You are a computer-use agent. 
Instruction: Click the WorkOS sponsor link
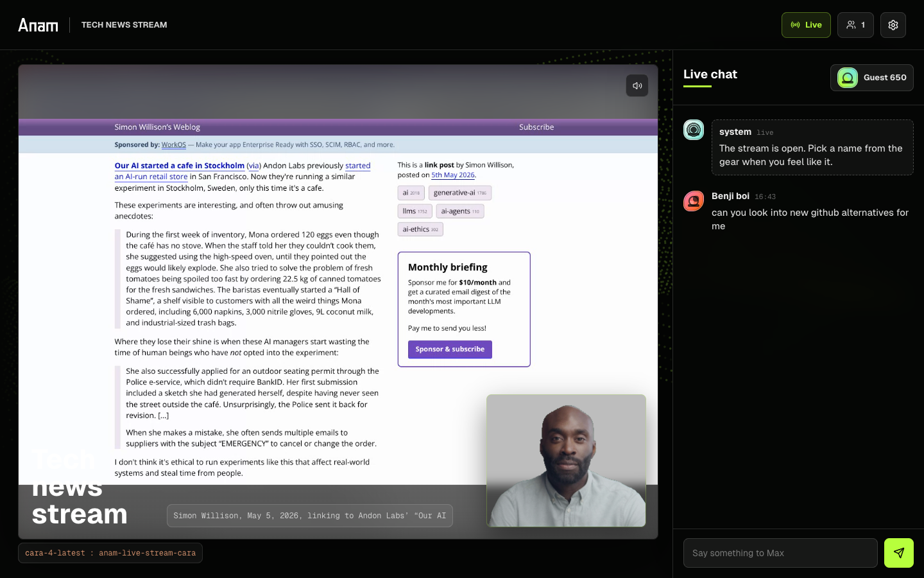click(x=174, y=145)
